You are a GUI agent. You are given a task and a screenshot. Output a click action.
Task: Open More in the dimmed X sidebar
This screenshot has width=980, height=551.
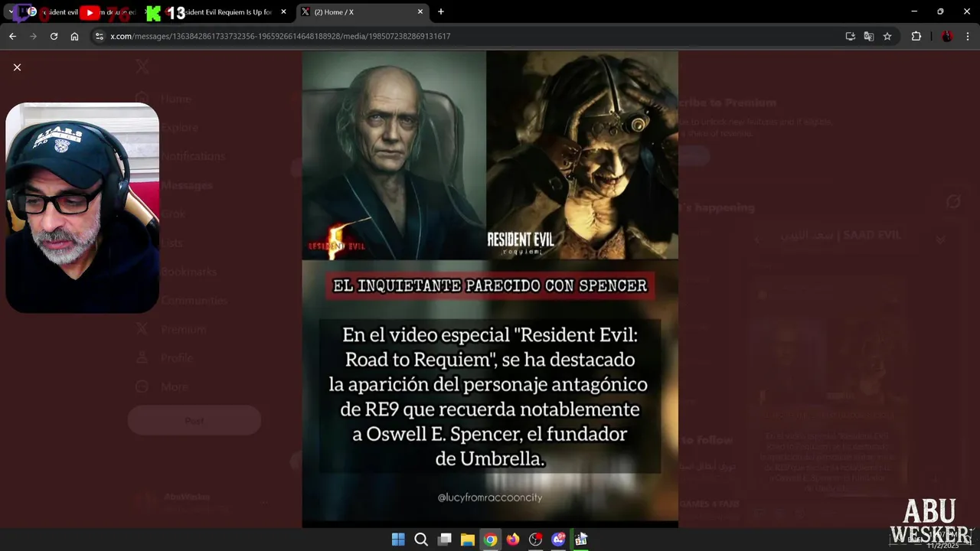tap(162, 387)
